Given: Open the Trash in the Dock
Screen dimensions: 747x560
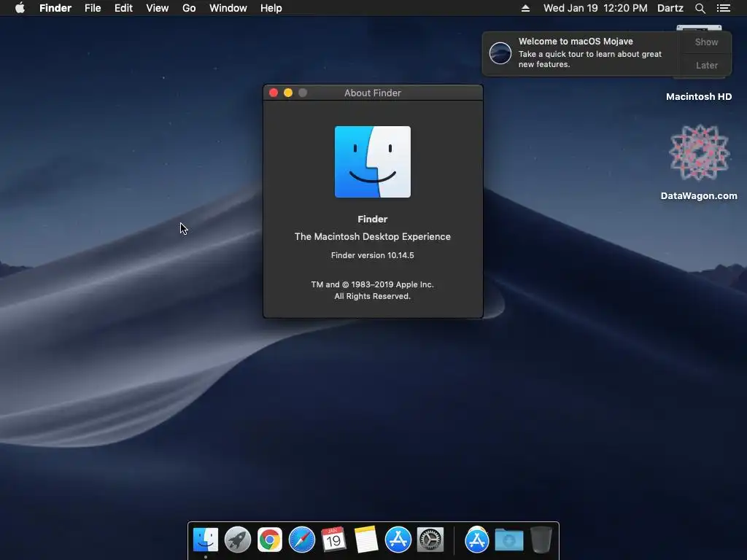Looking at the screenshot, I should click(x=541, y=540).
